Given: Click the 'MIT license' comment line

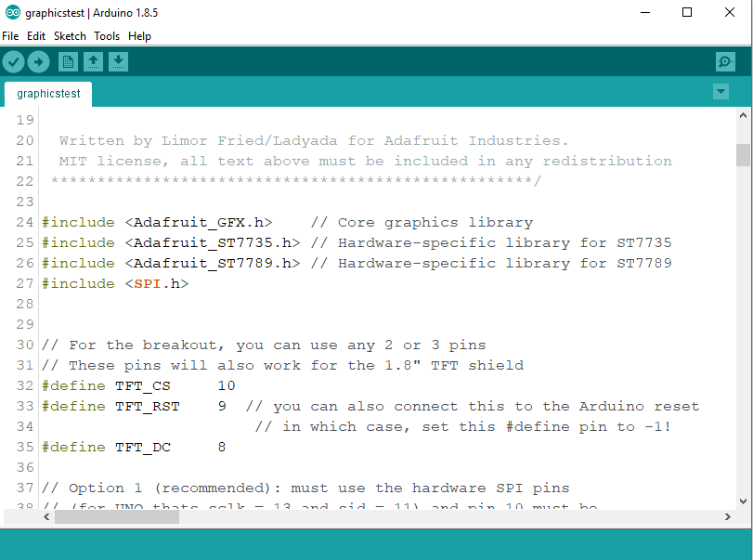Looking at the screenshot, I should pos(366,162).
